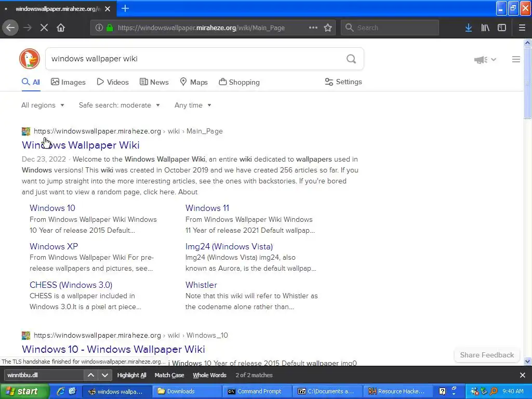Click the green padlock security icon
Image resolution: width=532 pixels, height=399 pixels.
(x=110, y=28)
